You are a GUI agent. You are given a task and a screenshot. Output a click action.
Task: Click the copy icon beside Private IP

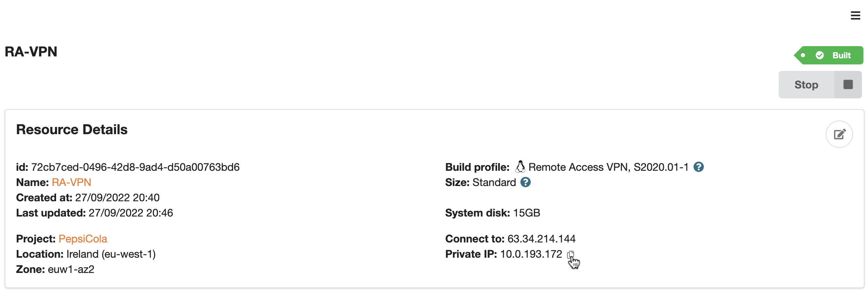point(570,254)
